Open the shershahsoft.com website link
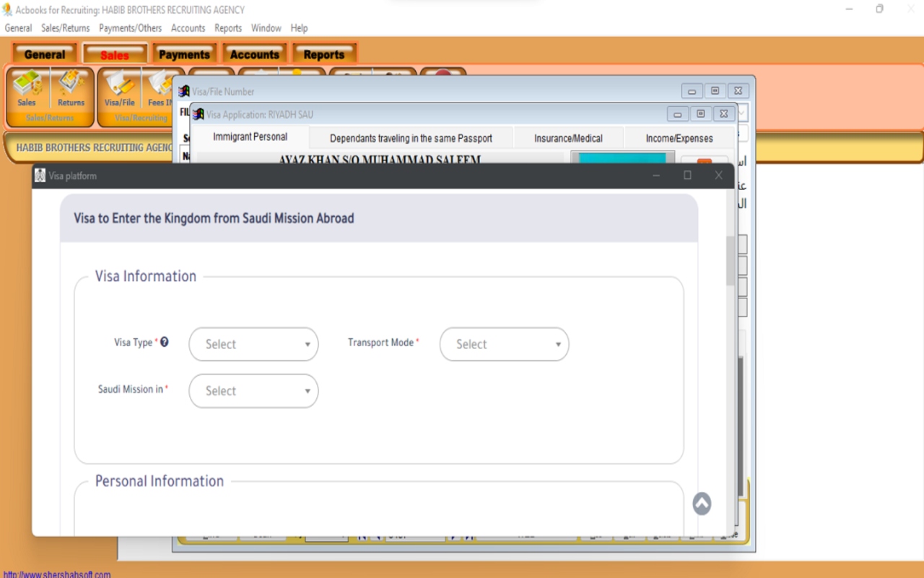 57,575
